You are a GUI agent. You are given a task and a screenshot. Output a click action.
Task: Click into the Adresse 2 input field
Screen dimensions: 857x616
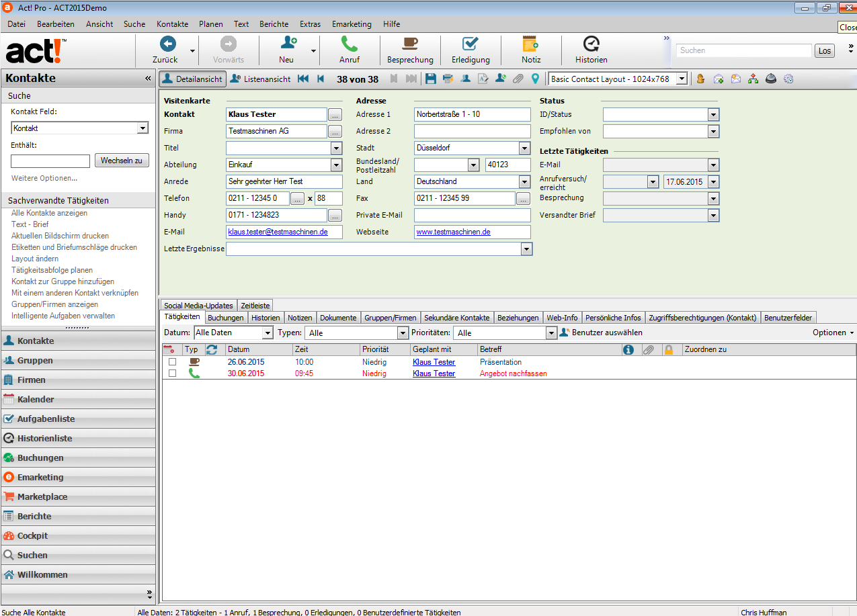tap(472, 131)
